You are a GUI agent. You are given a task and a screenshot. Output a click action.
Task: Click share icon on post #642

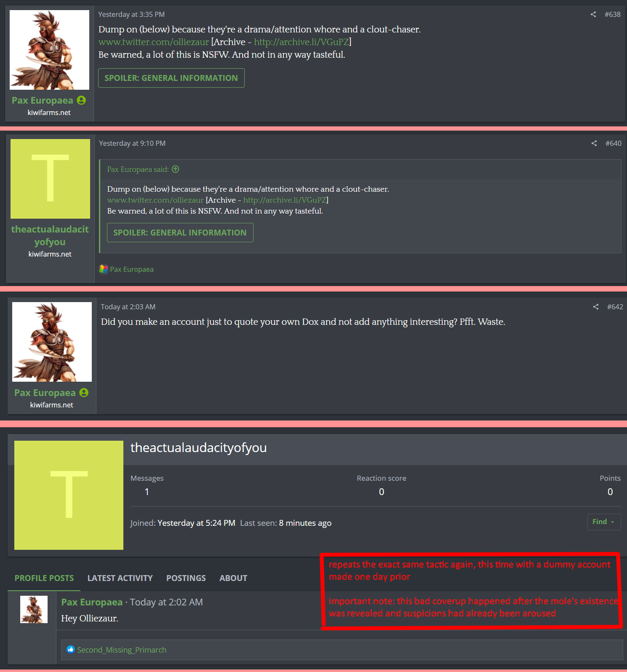point(596,307)
